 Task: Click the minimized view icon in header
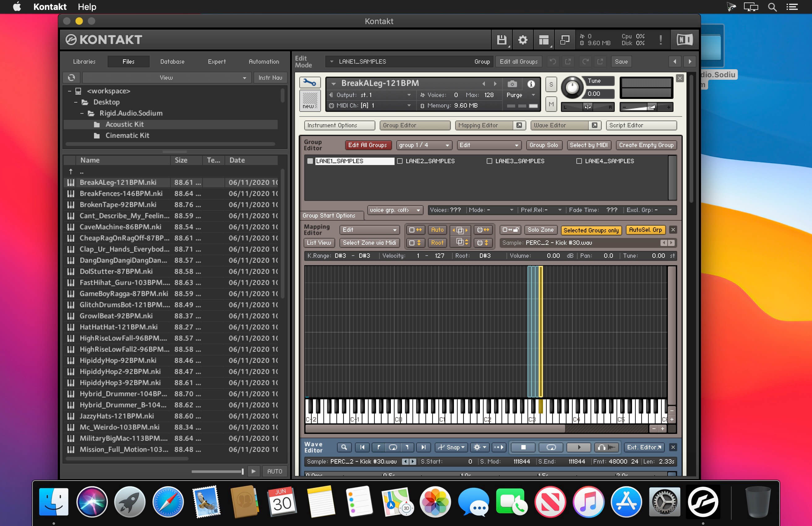pyautogui.click(x=565, y=40)
